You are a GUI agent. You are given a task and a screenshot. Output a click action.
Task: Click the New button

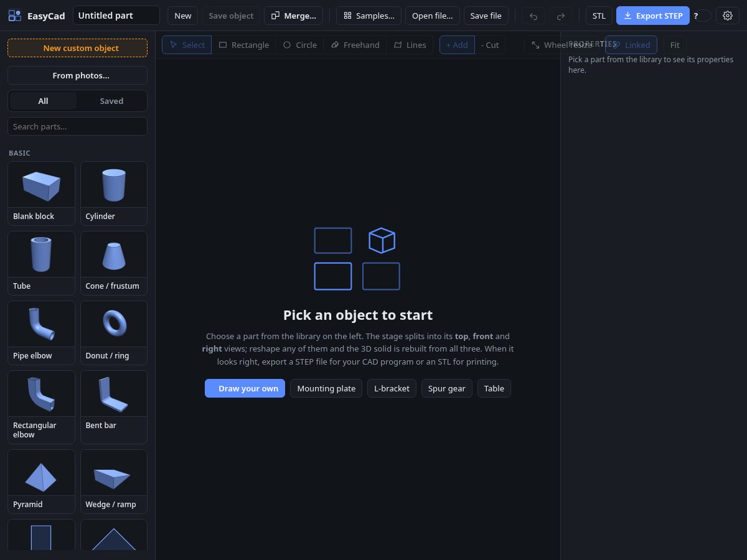[x=182, y=16]
